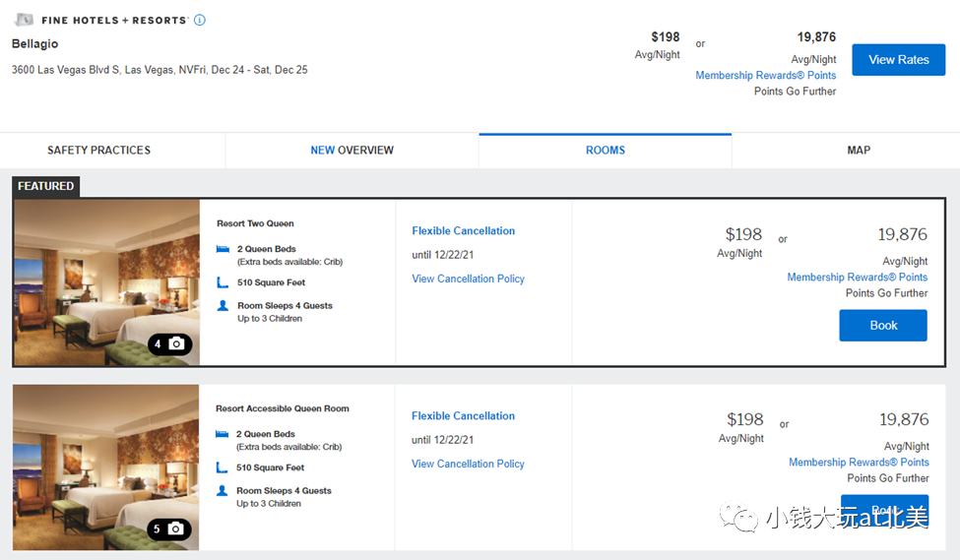Click bed icon in Accessible Queen Room listing
Screen dimensions: 960x560
point(223,434)
